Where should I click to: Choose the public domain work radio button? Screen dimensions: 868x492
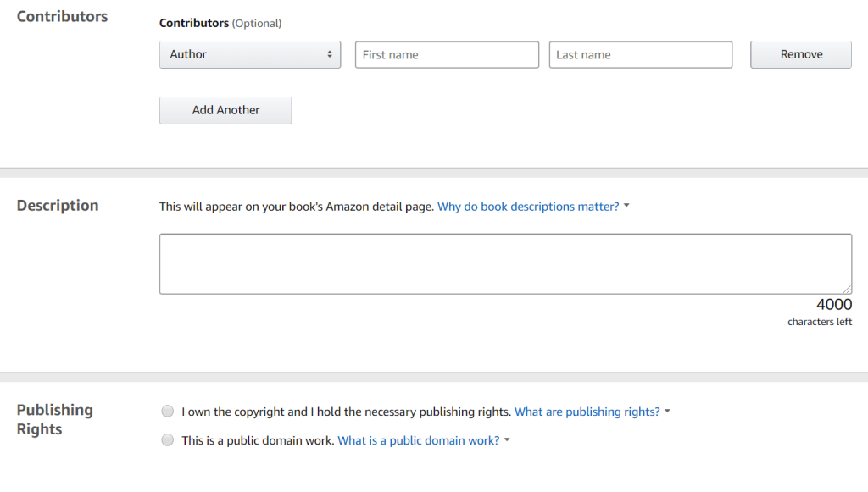coord(167,440)
